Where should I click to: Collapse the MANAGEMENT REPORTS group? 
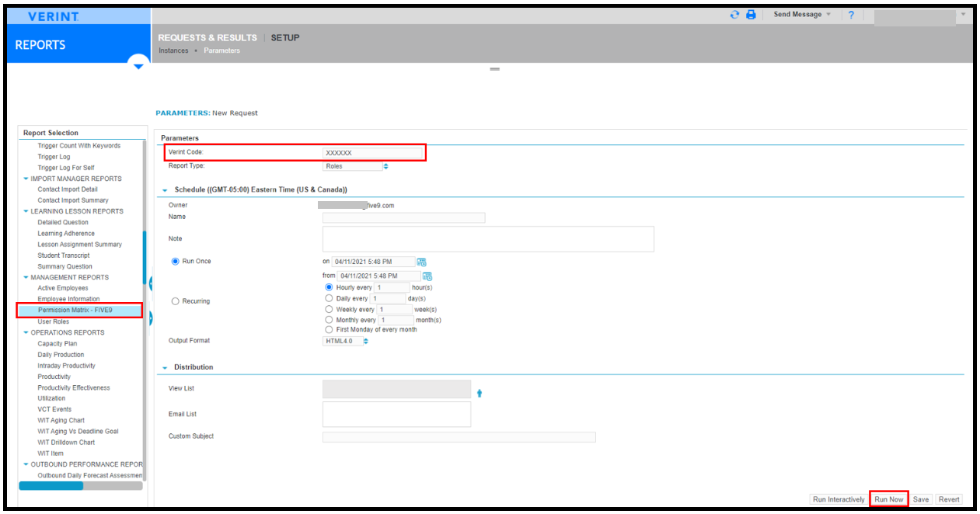point(26,277)
